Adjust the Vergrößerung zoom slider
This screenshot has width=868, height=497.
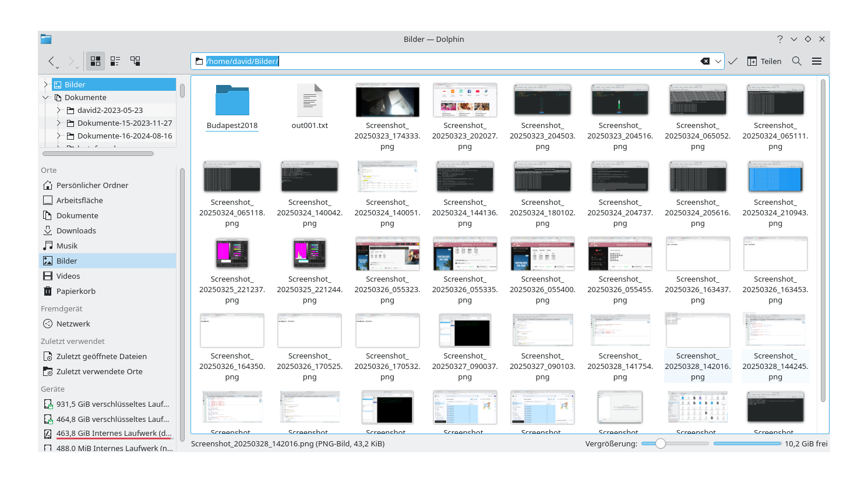click(660, 443)
